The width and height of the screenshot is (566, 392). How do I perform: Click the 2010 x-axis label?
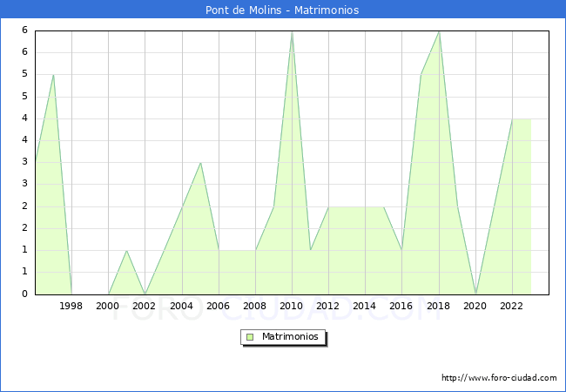tap(292, 306)
